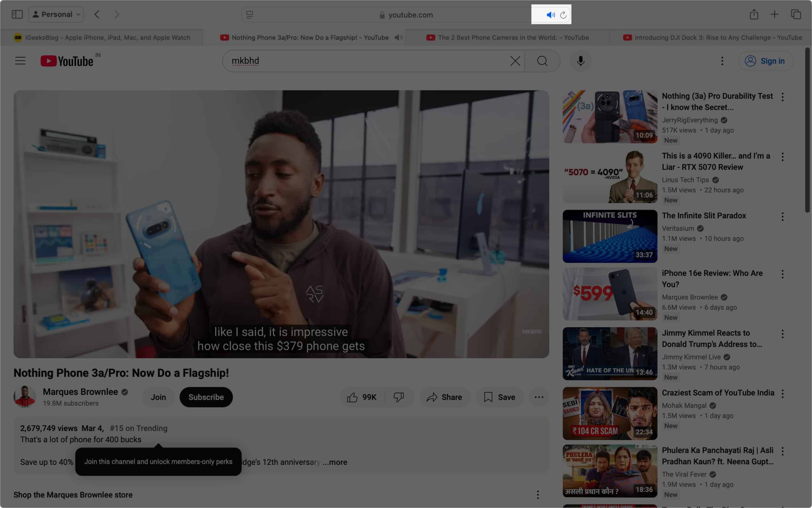The image size is (812, 508).
Task: Switch to Nothing Phone 3a/Pro tab
Action: point(304,38)
